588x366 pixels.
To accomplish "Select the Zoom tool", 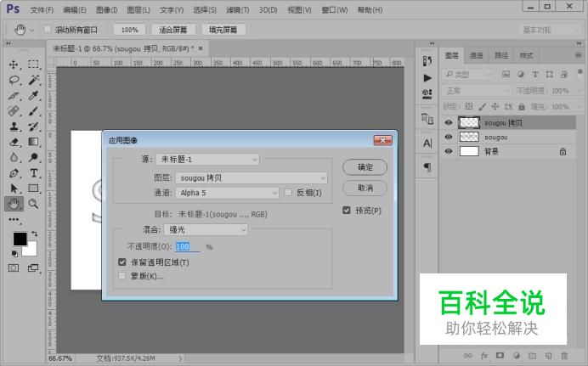I will pos(33,204).
